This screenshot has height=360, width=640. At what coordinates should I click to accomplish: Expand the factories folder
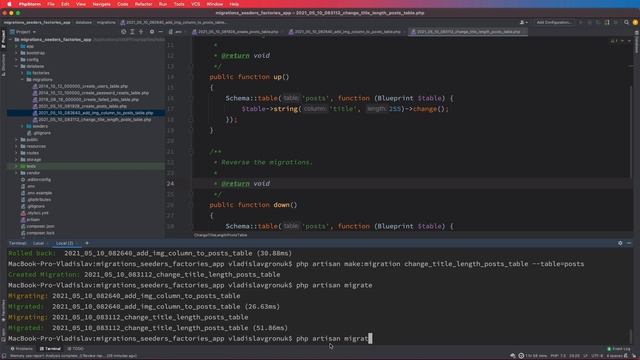(22, 73)
